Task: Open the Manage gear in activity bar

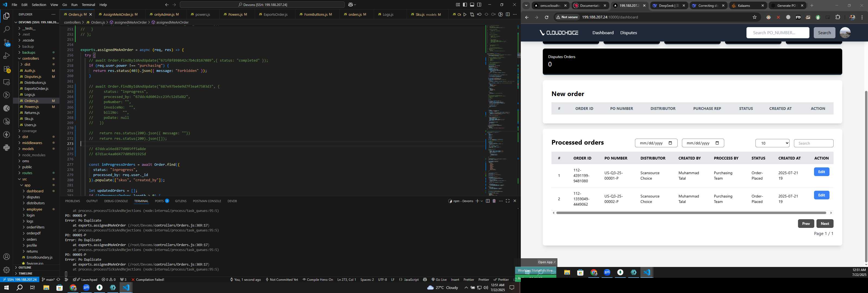Action: (7, 270)
